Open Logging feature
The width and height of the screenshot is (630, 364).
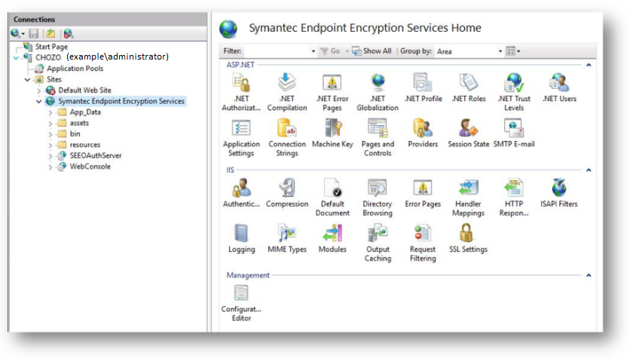tap(241, 239)
